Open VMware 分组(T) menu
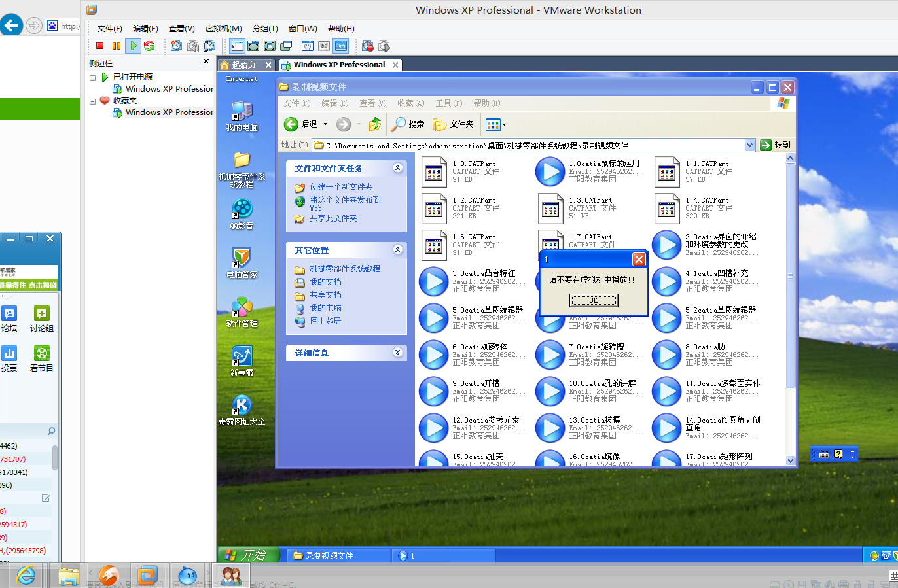 [x=265, y=29]
